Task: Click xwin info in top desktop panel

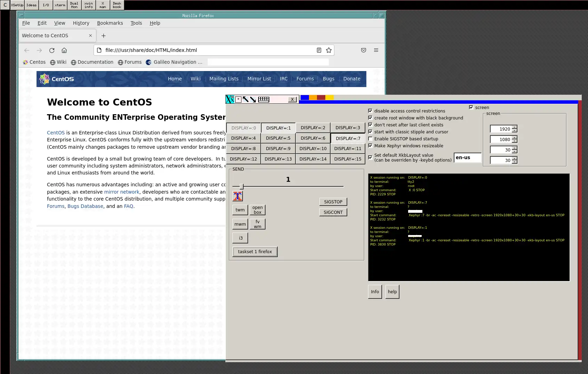Action: click(88, 5)
